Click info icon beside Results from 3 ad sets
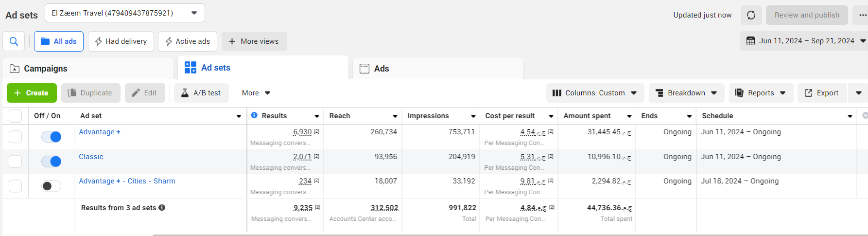Viewport: 868px width, 236px height. click(162, 208)
